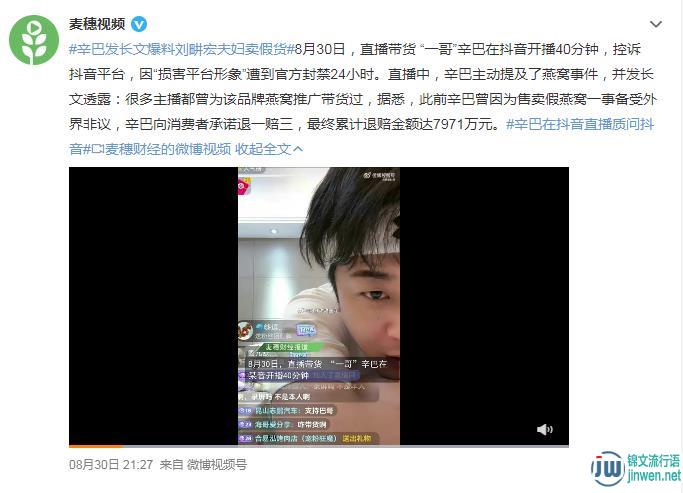Viewport: 683px width, 493px height.
Task: Click the commenter avatar in livestream overlay
Action: 246,331
